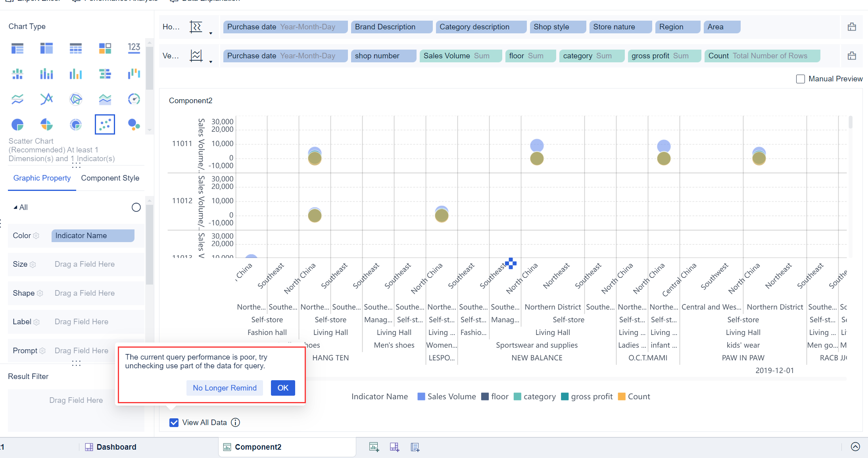Open horizontal axis settings dropdown arrow
868x458 pixels.
211,33
